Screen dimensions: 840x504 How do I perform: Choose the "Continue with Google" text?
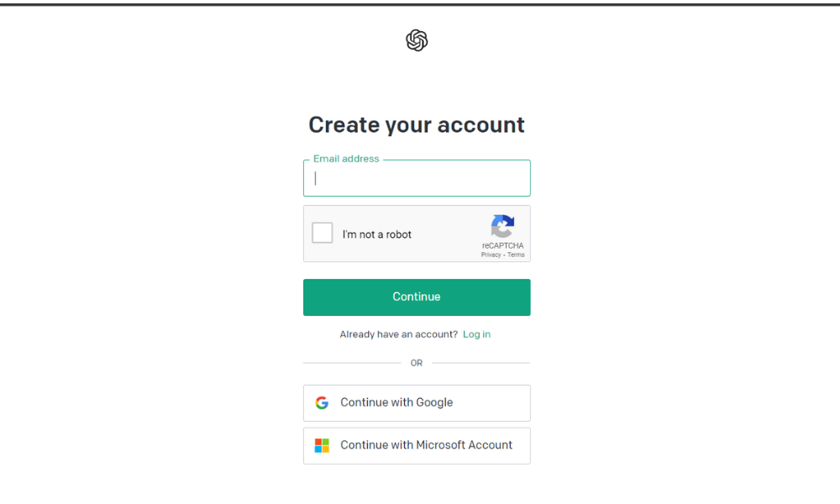[x=396, y=403]
